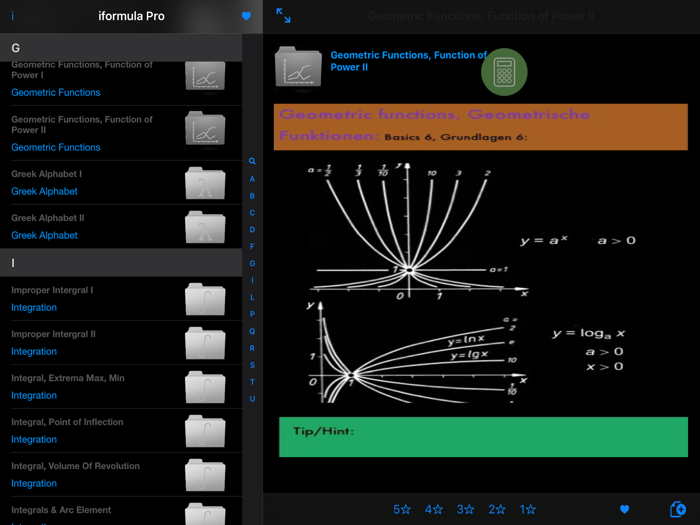Rate formula 5 stars
This screenshot has width=700, height=525.
402,509
